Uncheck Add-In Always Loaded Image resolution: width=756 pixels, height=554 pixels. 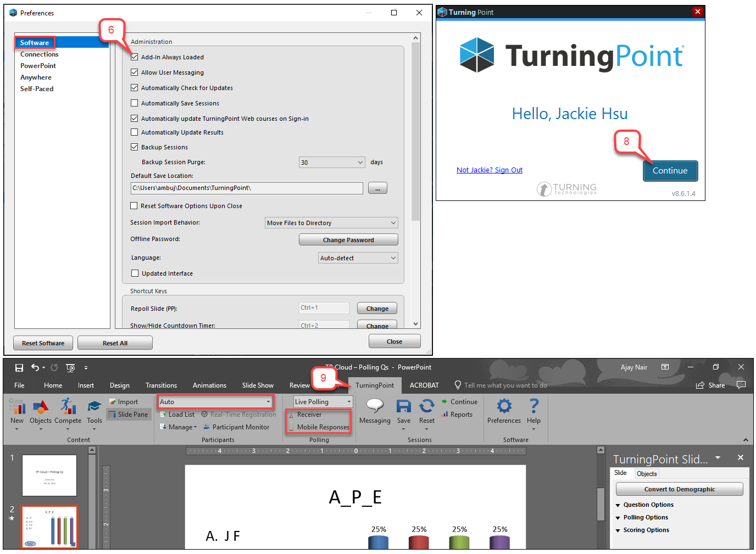(x=134, y=57)
